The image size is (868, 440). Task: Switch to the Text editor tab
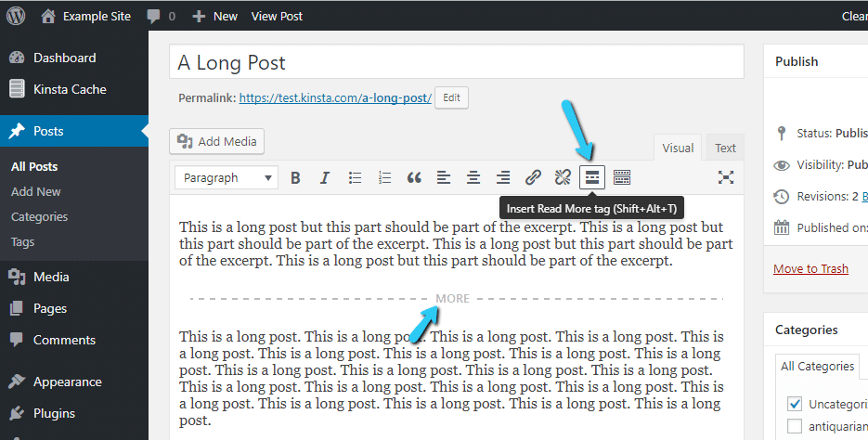[x=725, y=148]
